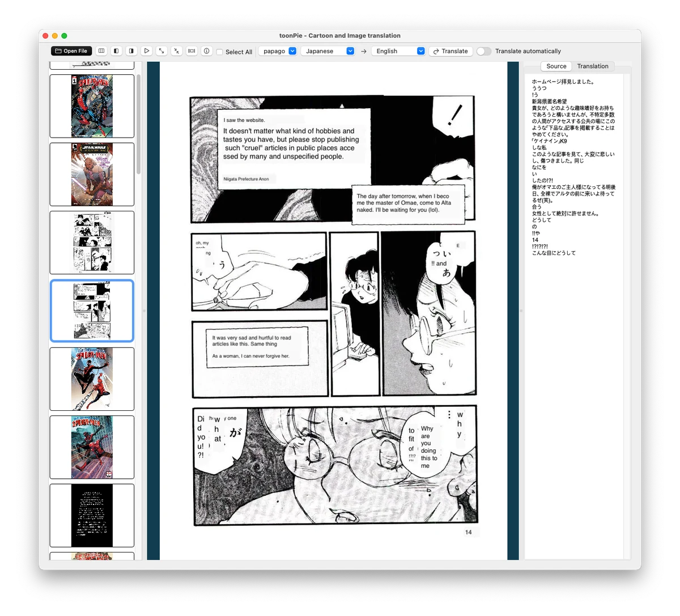Select the highlighted manga page thumbnail
The height and width of the screenshot is (616, 680).
[92, 311]
